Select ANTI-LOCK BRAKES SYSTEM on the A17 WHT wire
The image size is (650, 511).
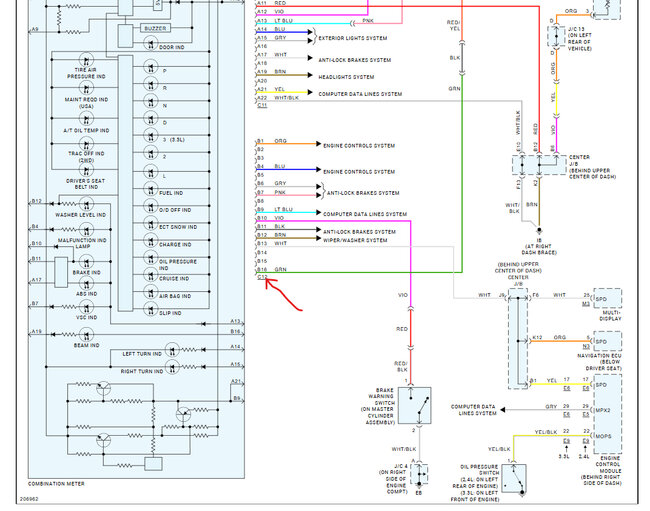click(x=354, y=60)
